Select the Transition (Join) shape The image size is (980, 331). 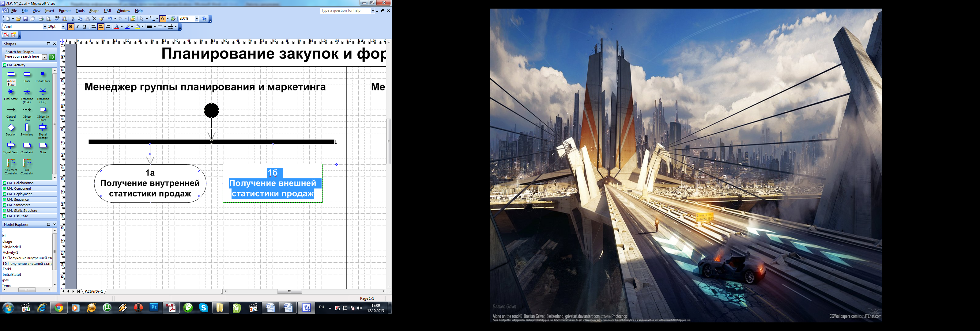43,92
